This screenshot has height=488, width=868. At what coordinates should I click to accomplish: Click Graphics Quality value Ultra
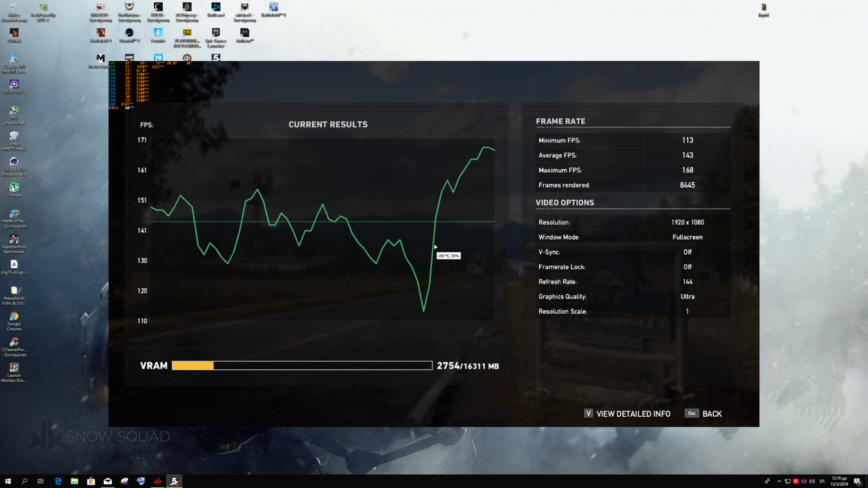(x=688, y=297)
